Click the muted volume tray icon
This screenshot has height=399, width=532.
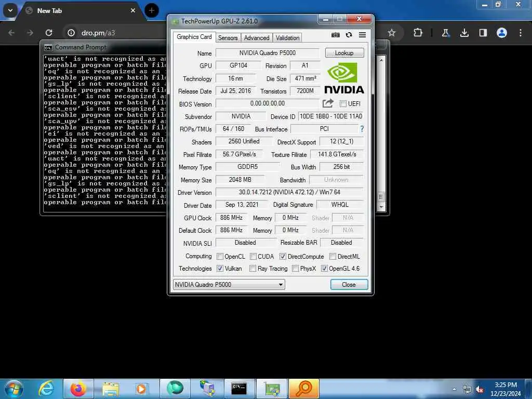pos(480,390)
